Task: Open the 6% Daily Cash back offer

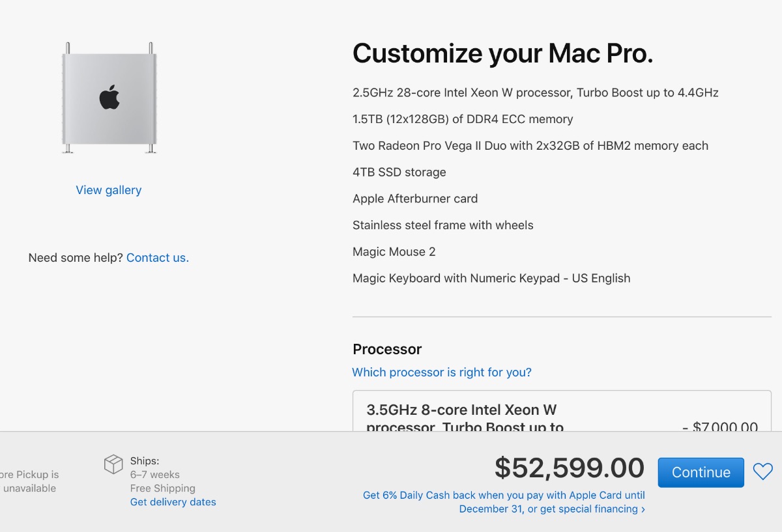Action: point(504,496)
